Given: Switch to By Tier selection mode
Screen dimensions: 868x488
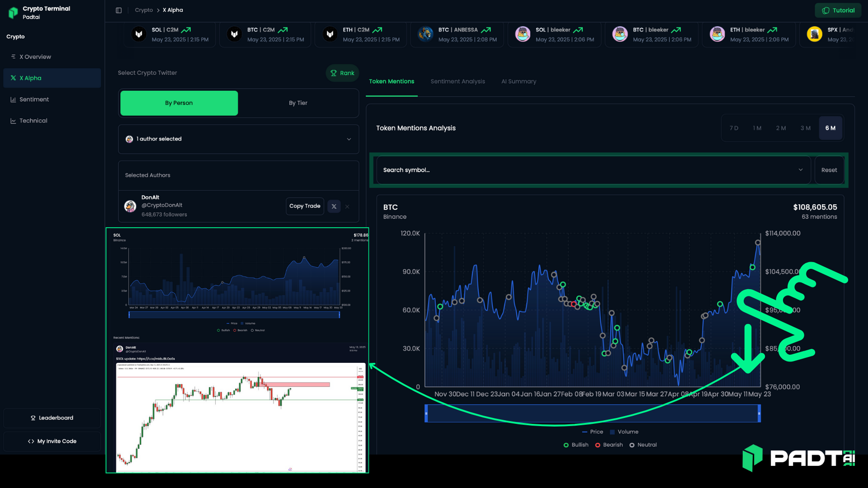Looking at the screenshot, I should pos(298,103).
